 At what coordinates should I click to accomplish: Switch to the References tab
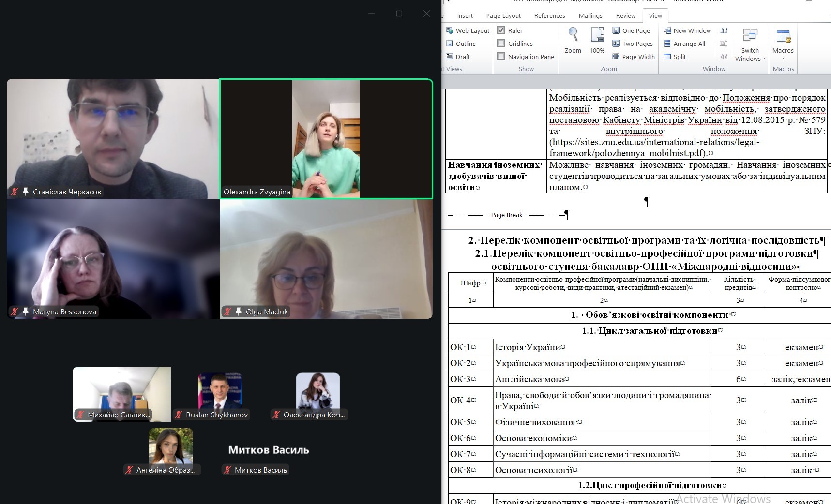pos(549,15)
